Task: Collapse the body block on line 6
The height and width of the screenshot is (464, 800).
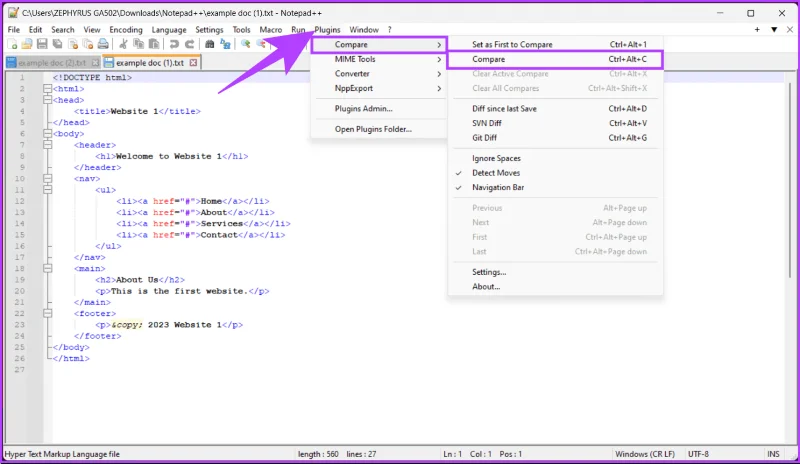Action: click(47, 134)
